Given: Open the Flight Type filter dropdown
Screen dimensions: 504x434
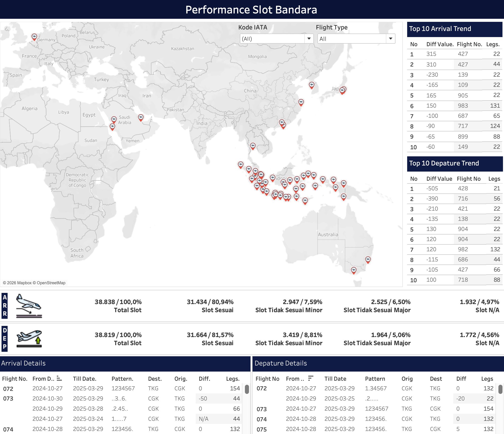Looking at the screenshot, I should point(390,39).
